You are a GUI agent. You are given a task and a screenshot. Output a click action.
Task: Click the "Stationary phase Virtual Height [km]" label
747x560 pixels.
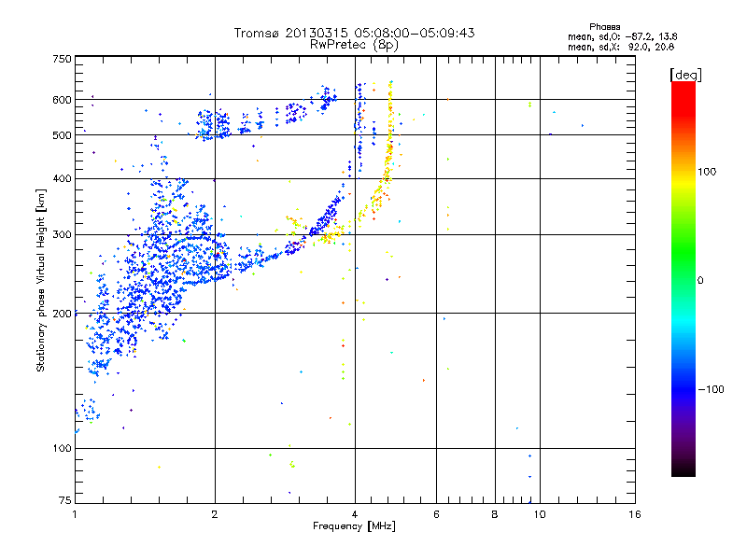tap(41, 280)
